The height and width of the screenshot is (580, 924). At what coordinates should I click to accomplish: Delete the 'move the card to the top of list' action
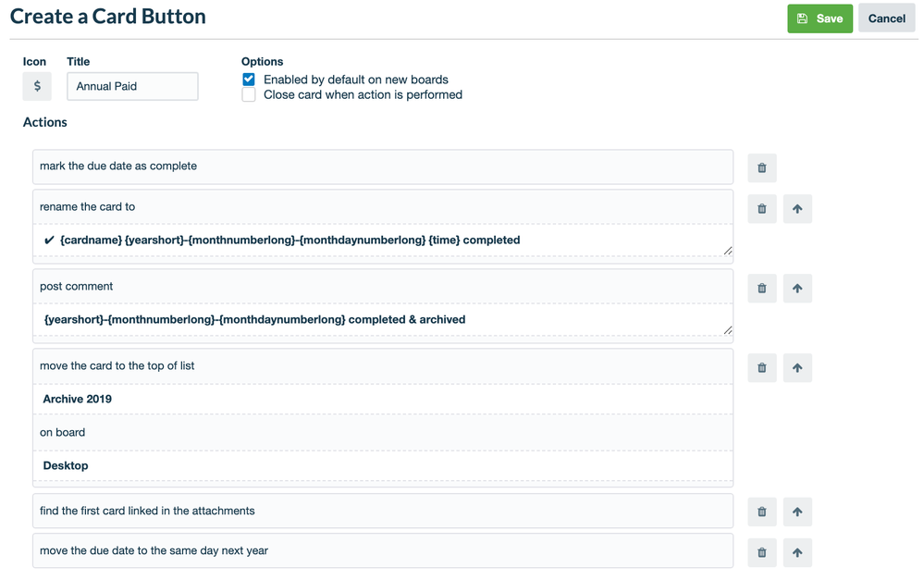tap(761, 367)
